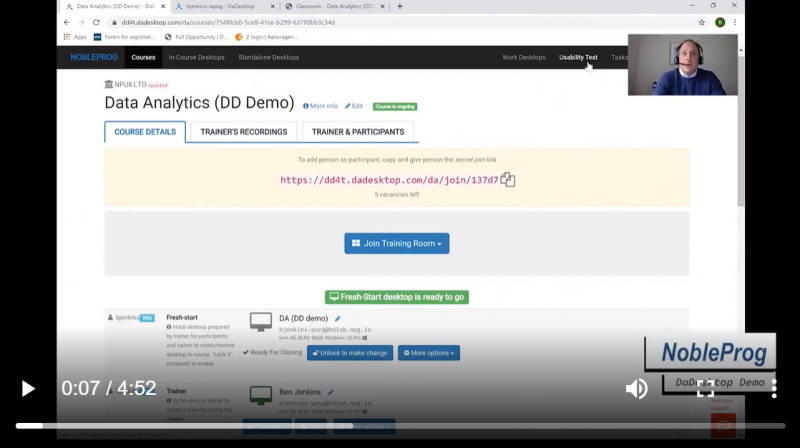Image resolution: width=800 pixels, height=448 pixels.
Task: Open the video player's three-dot options menu
Action: point(774,389)
